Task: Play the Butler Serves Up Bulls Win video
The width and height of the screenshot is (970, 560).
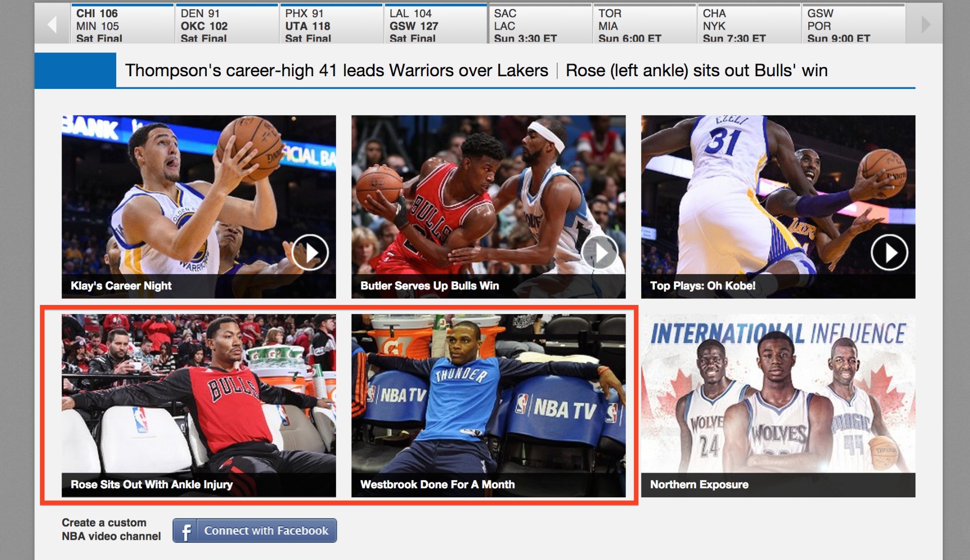Action: (600, 252)
